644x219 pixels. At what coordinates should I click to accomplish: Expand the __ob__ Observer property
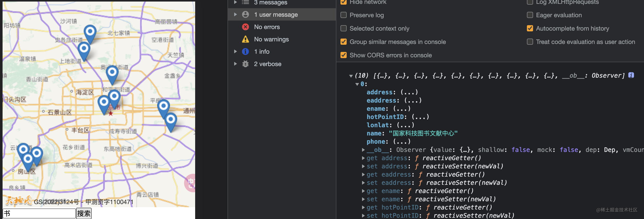tap(363, 150)
